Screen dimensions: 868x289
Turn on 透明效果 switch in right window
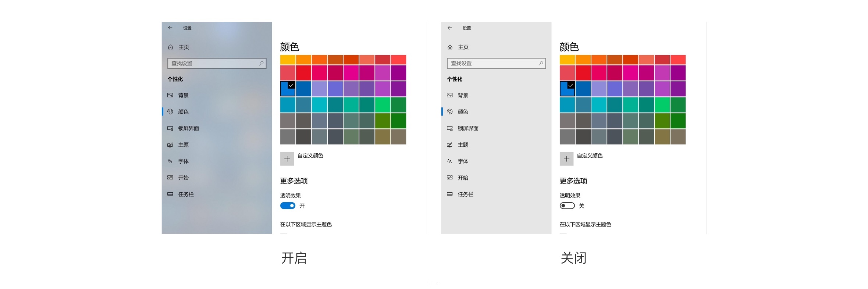click(567, 206)
